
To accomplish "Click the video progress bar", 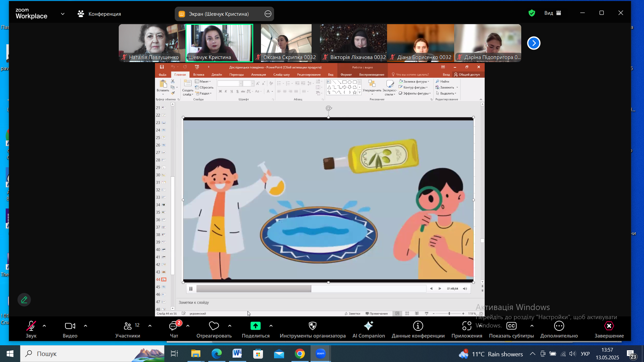I will click(x=311, y=289).
